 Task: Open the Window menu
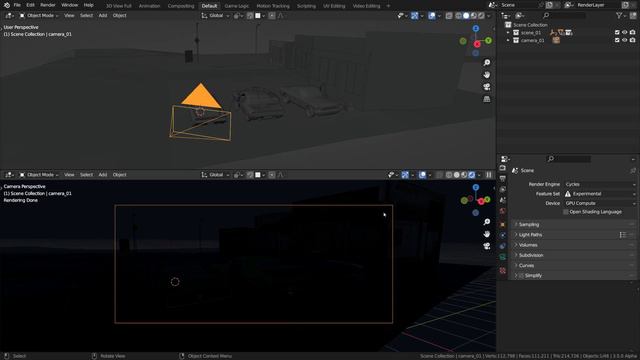[x=69, y=5]
